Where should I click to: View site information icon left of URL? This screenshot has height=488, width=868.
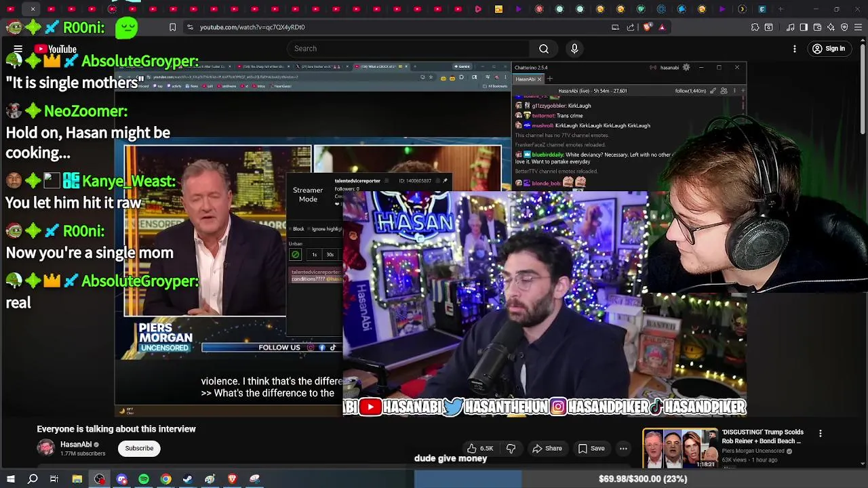click(190, 27)
